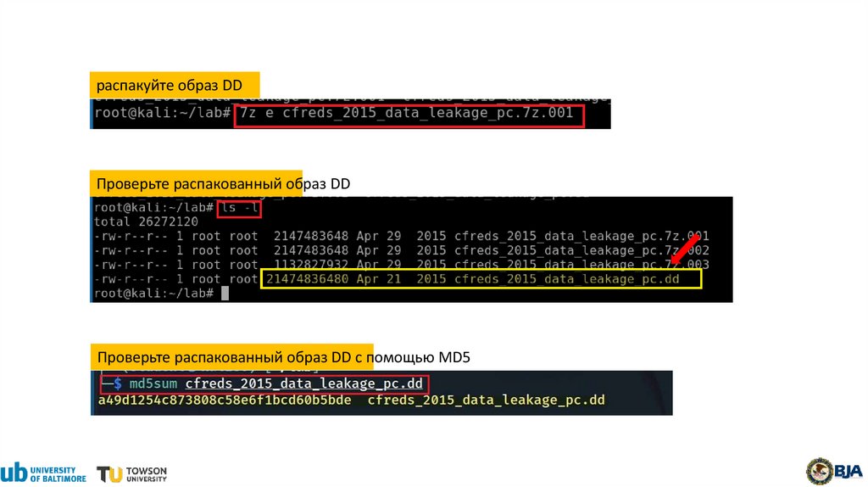Click the BJA seal logo
The width and height of the screenshot is (868, 487).
click(834, 471)
